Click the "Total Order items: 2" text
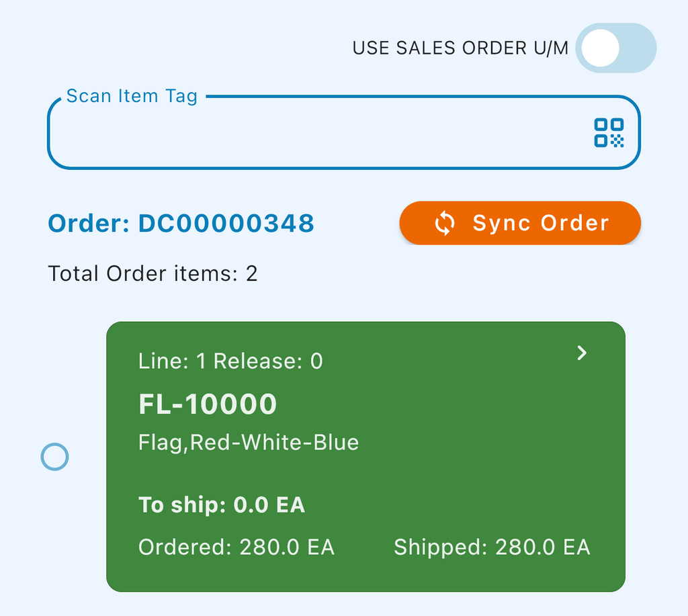The height and width of the screenshot is (616, 688). [x=153, y=273]
